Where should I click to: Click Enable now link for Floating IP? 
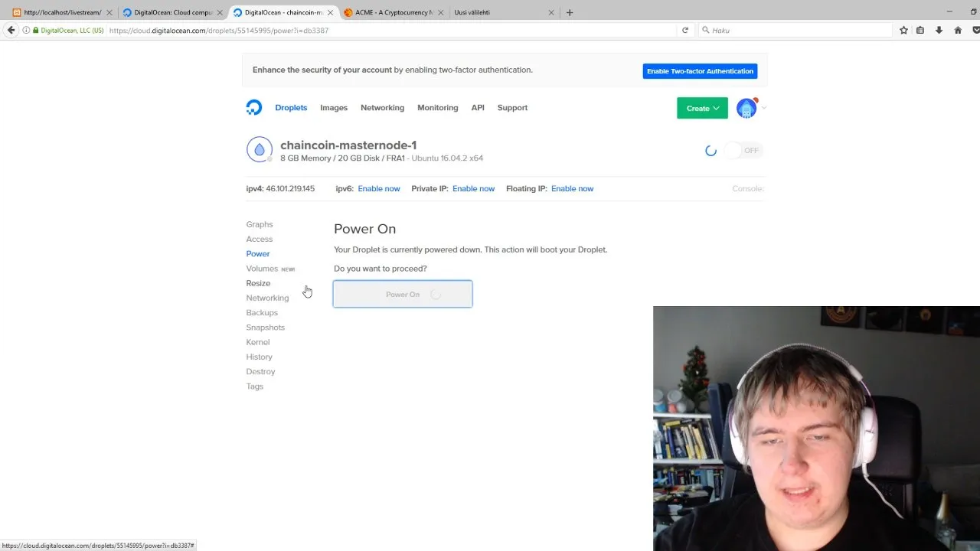point(572,189)
